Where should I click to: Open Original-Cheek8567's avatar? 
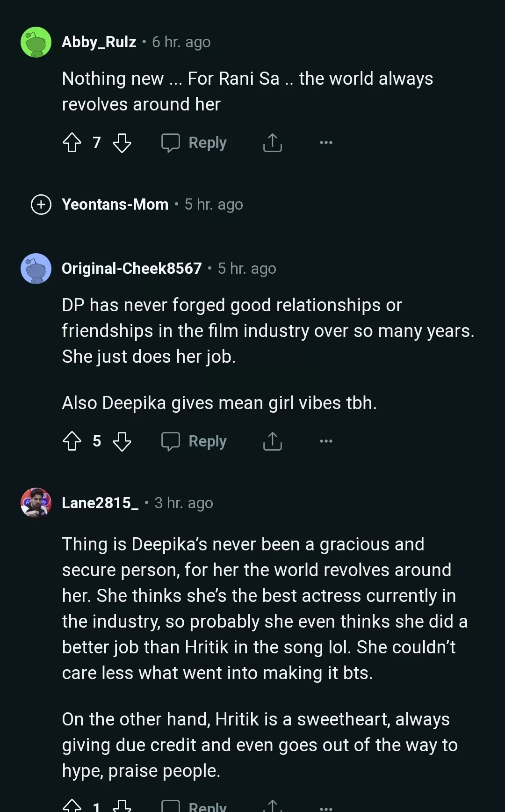click(x=36, y=269)
